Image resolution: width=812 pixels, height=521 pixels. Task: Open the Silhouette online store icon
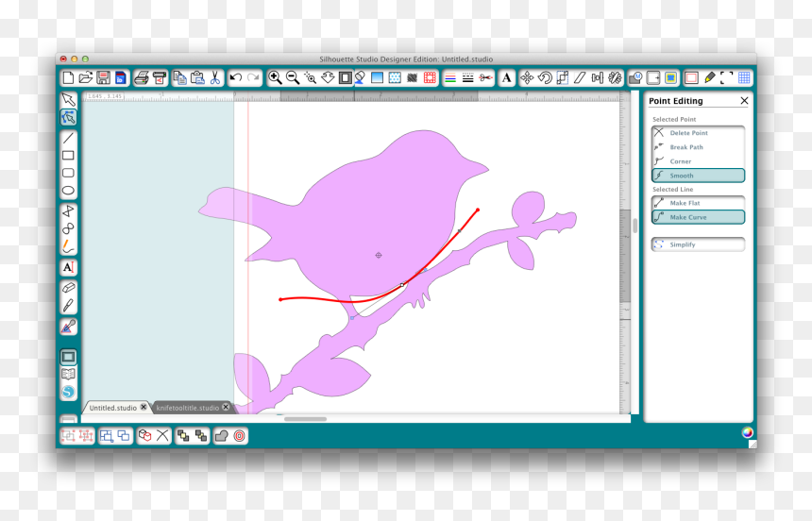pyautogui.click(x=68, y=392)
